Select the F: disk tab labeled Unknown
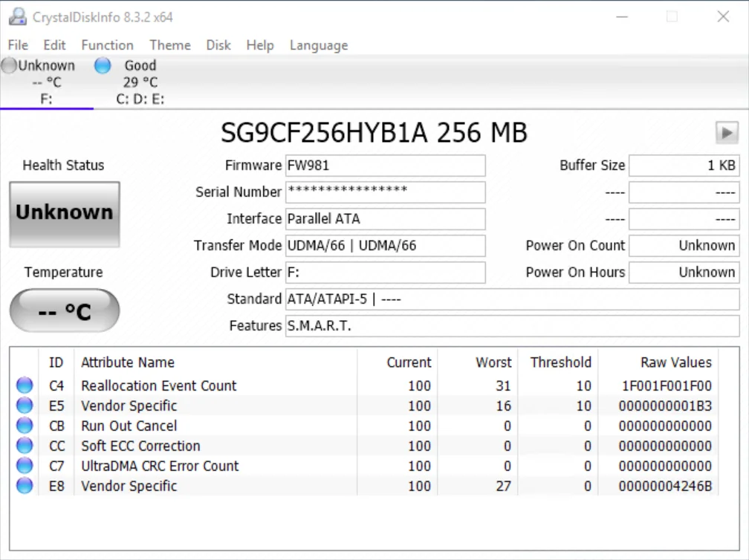749x560 pixels. 46,82
